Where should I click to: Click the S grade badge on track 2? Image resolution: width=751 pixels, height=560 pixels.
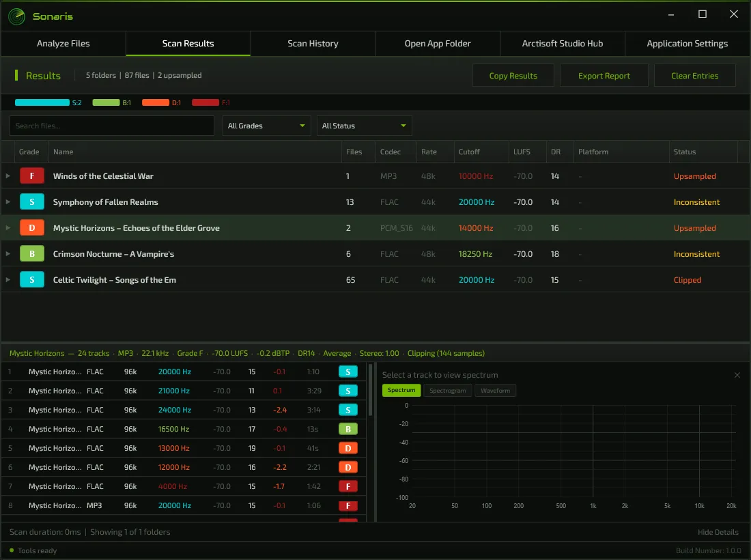348,391
